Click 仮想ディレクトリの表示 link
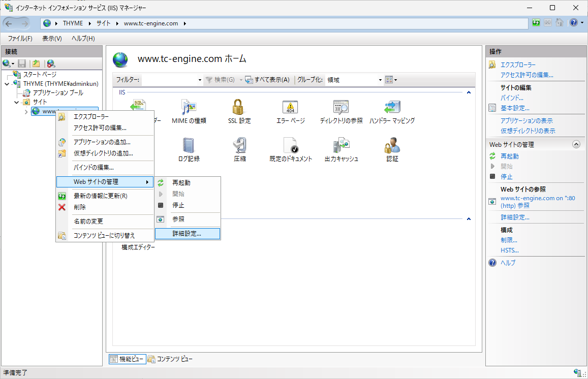The image size is (588, 379). click(528, 131)
